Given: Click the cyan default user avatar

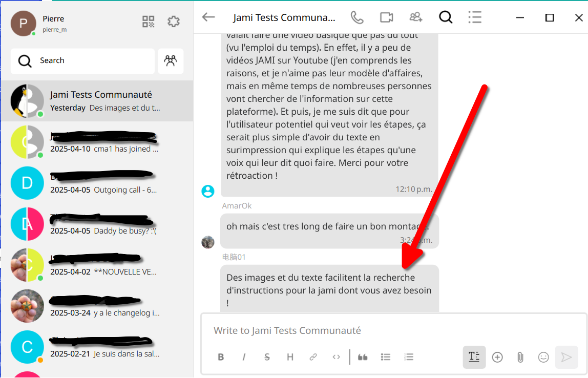Looking at the screenshot, I should pos(208,191).
